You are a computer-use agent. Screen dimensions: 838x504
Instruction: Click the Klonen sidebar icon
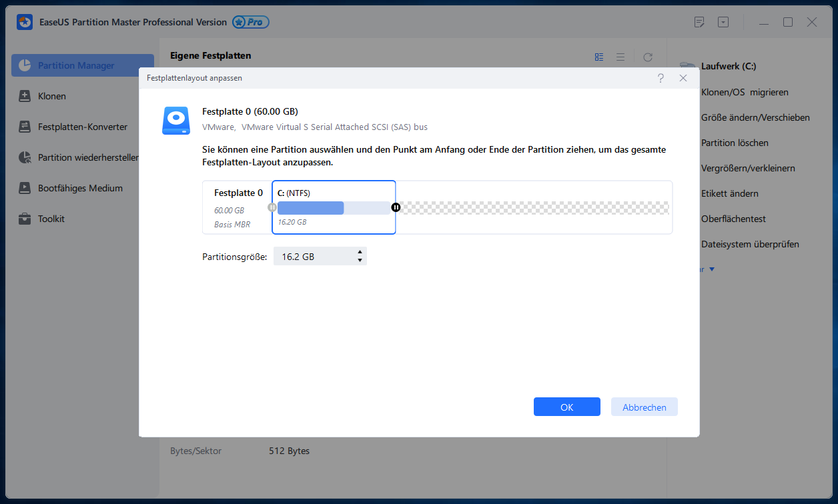(x=25, y=96)
